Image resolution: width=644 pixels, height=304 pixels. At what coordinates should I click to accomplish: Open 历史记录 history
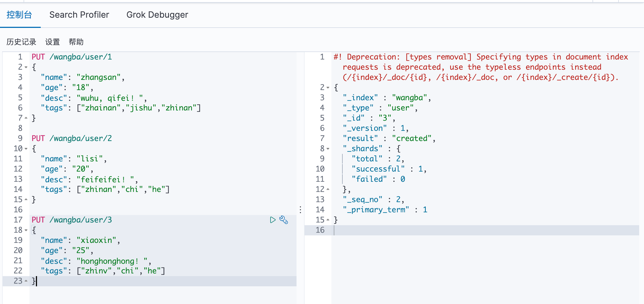tap(21, 42)
